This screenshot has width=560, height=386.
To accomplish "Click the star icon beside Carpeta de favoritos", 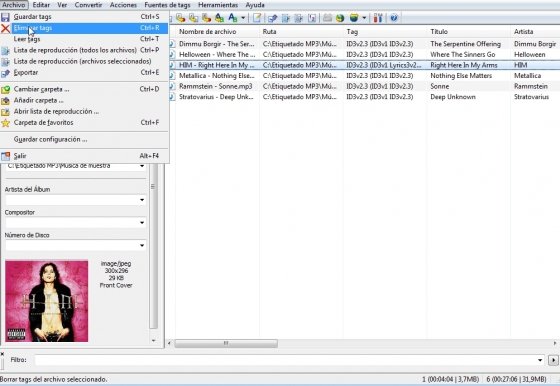I will pos(5,123).
